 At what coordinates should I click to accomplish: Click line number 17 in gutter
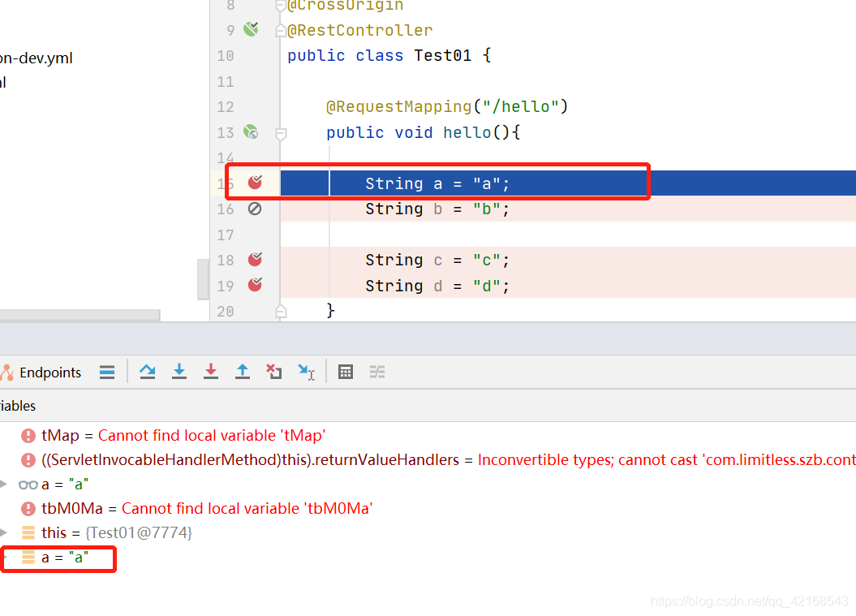(225, 235)
